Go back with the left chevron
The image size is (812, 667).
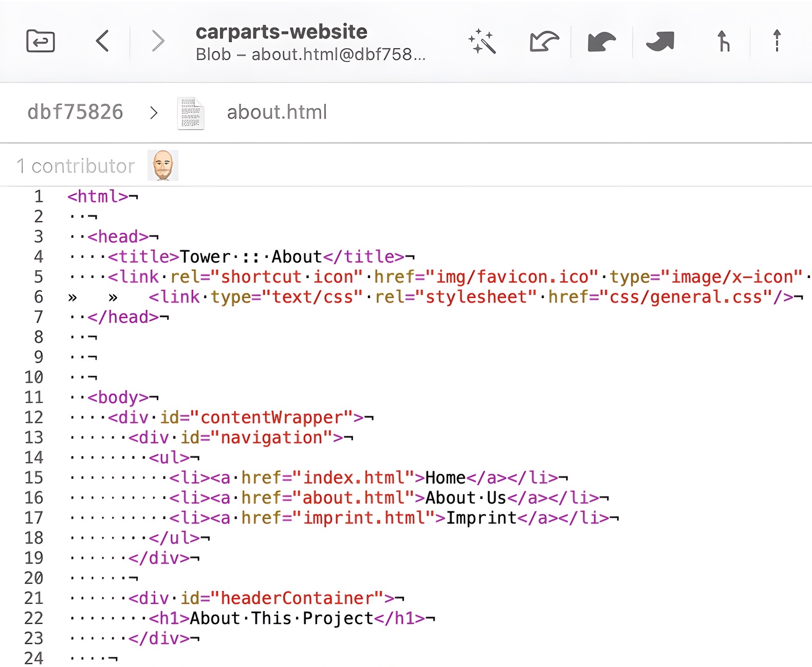click(103, 41)
